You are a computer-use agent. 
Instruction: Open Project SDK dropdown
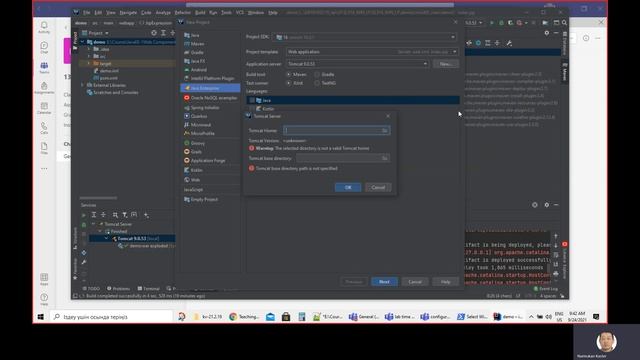(x=365, y=37)
